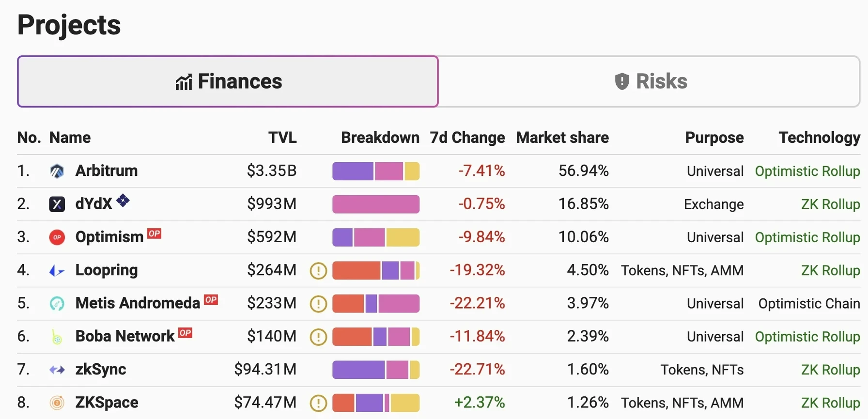This screenshot has height=419, width=868.
Task: Click the dYdX logo icon
Action: click(57, 204)
